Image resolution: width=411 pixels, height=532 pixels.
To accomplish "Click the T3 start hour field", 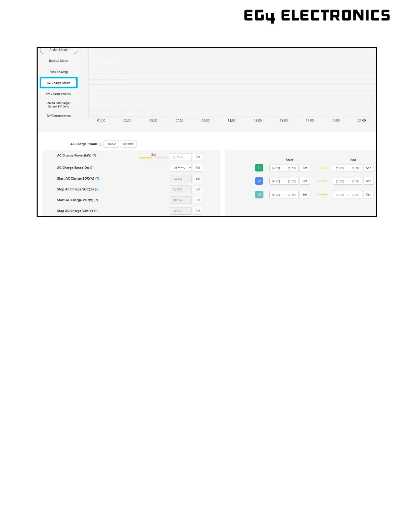I will [276, 195].
